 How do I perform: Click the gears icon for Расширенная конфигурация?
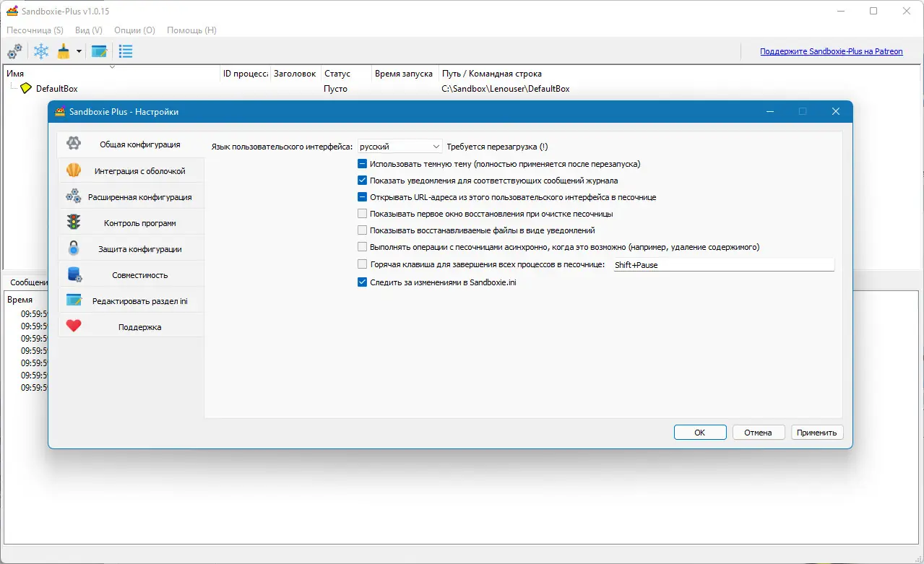click(x=73, y=196)
